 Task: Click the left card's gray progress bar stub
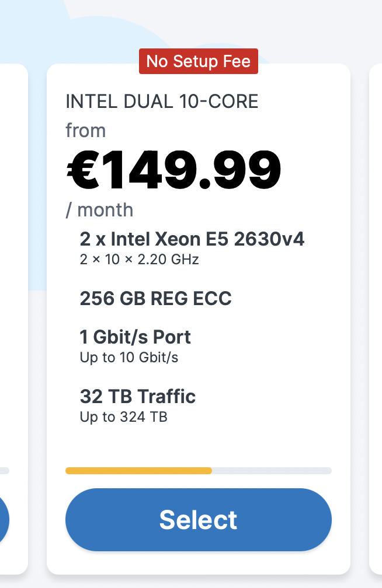point(4,471)
